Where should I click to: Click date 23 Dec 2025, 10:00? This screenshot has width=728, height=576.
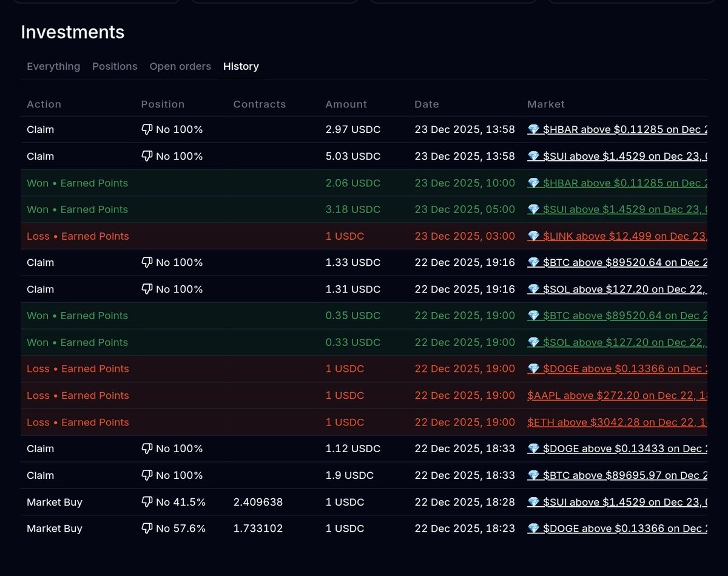465,183
